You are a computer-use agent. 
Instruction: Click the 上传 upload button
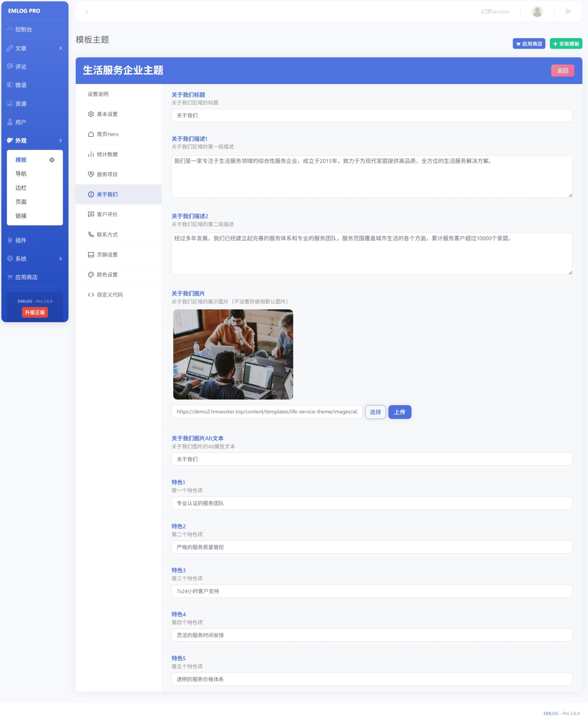(x=400, y=412)
